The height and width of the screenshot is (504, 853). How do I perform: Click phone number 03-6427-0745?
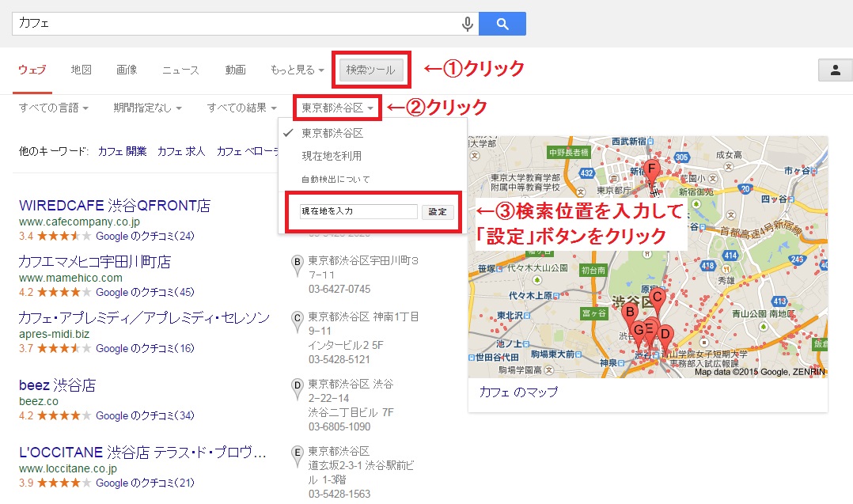pos(339,290)
